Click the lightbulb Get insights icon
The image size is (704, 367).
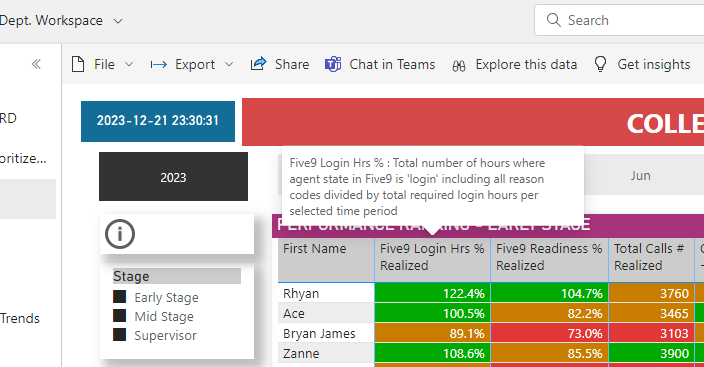click(600, 64)
